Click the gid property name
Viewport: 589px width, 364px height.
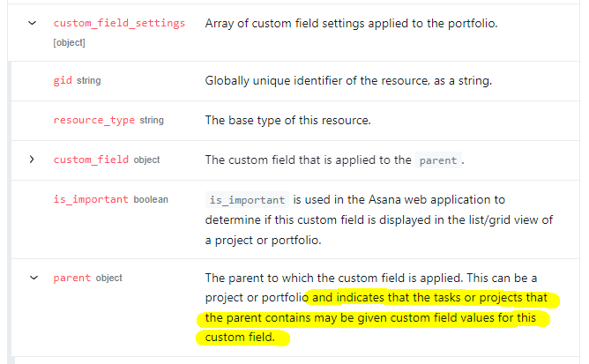(x=63, y=80)
